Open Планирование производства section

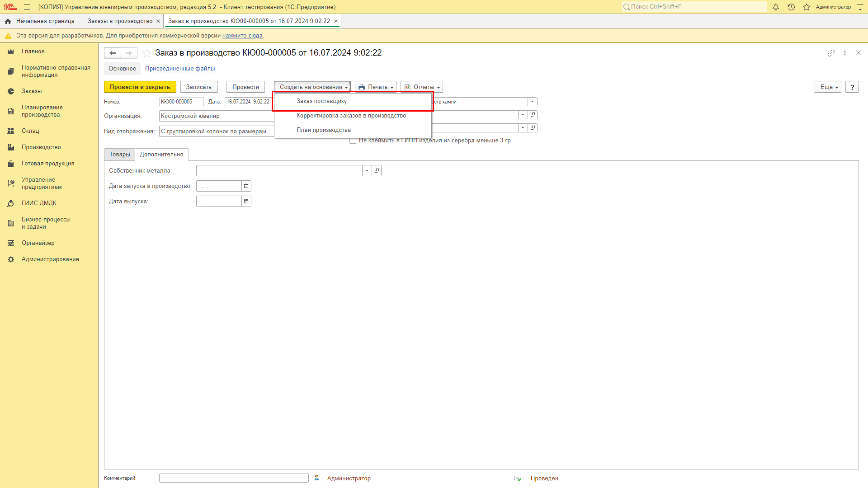coord(42,111)
